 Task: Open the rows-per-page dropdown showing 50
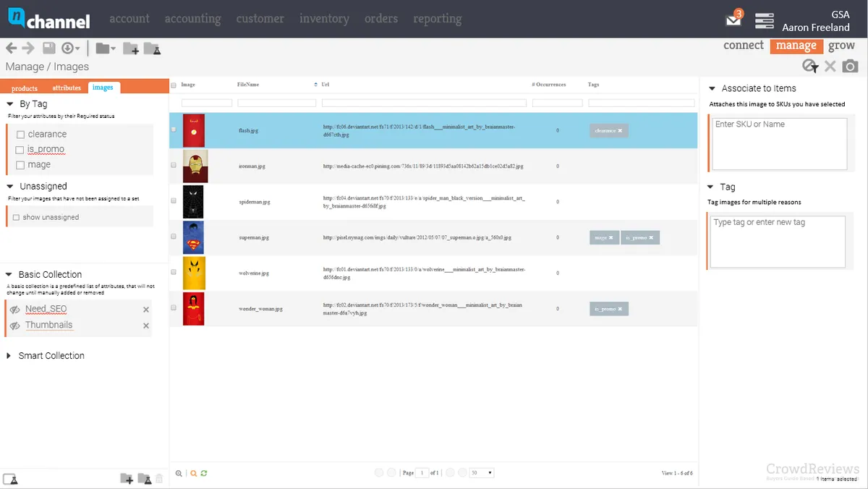pyautogui.click(x=481, y=473)
